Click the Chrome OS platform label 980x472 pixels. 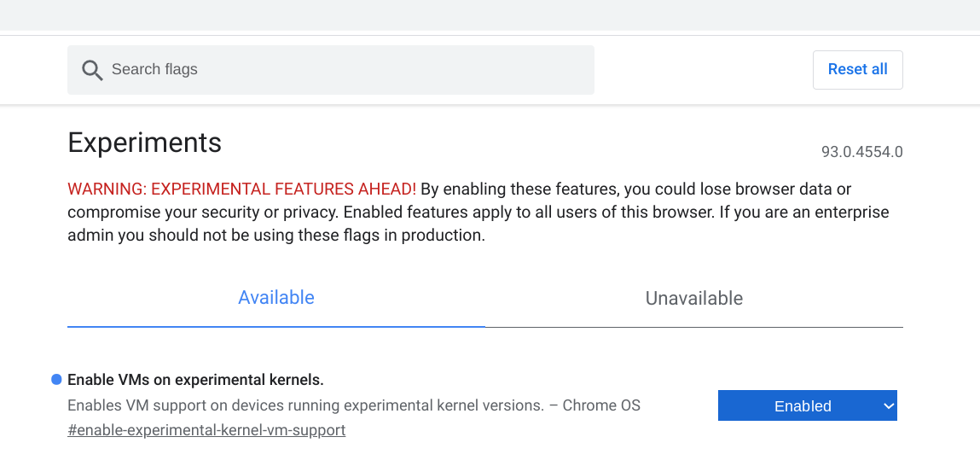point(601,405)
